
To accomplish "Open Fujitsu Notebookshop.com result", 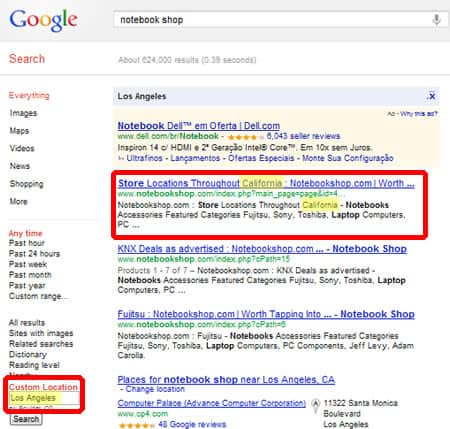I will pos(266,314).
